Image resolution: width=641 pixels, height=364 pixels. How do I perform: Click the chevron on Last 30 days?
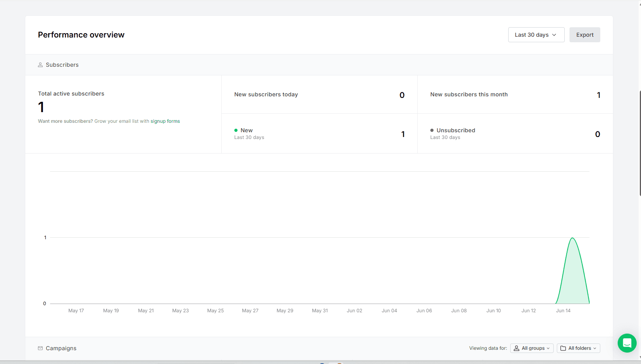(x=554, y=35)
